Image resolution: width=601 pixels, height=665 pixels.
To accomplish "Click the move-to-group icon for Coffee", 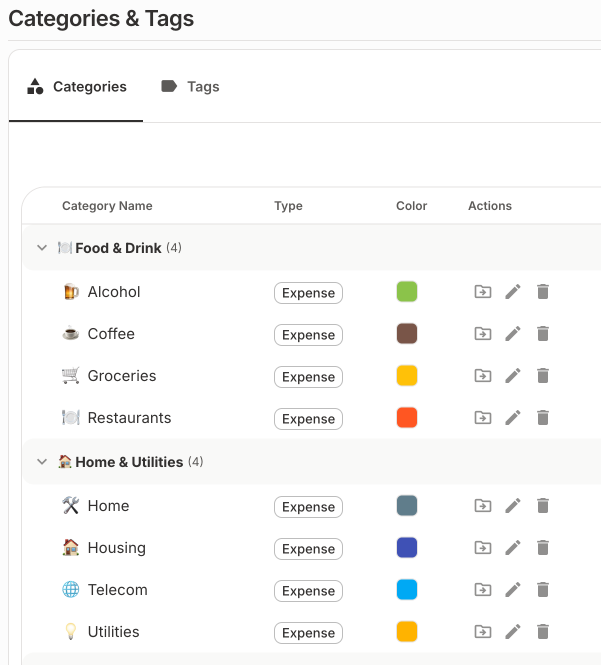I will point(483,334).
